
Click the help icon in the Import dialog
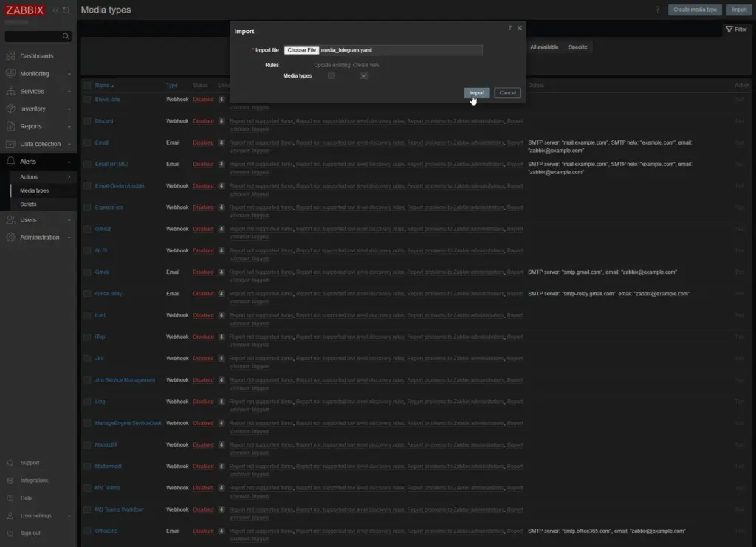click(x=509, y=28)
